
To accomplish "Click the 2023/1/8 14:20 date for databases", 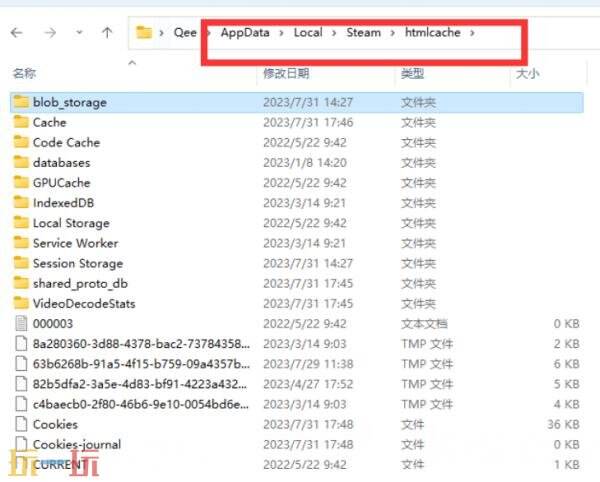I will 305,163.
